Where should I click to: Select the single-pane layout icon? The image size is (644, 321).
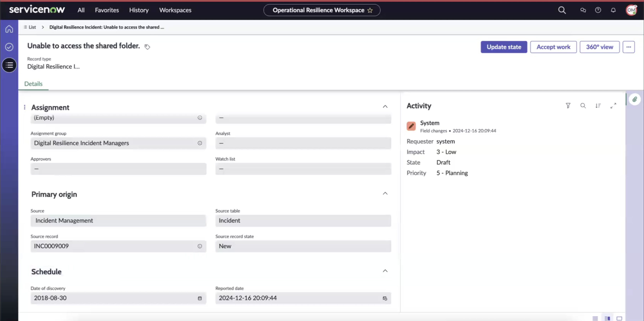click(x=619, y=318)
